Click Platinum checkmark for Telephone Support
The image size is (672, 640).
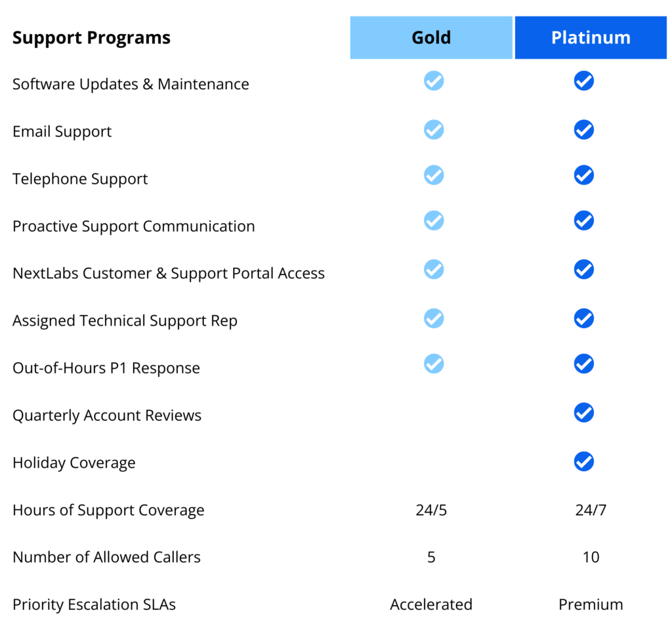point(583,175)
